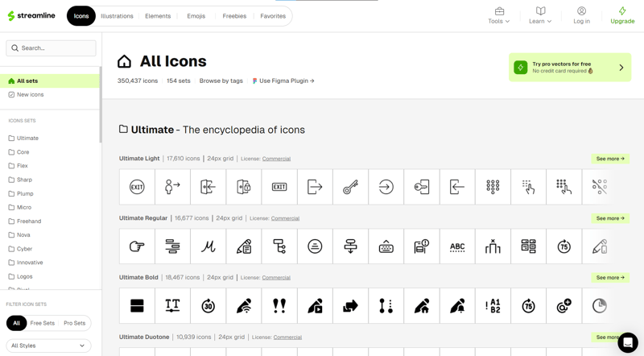The width and height of the screenshot is (644, 356).
Task: Open the Nova set in sidebar
Action: click(19, 234)
